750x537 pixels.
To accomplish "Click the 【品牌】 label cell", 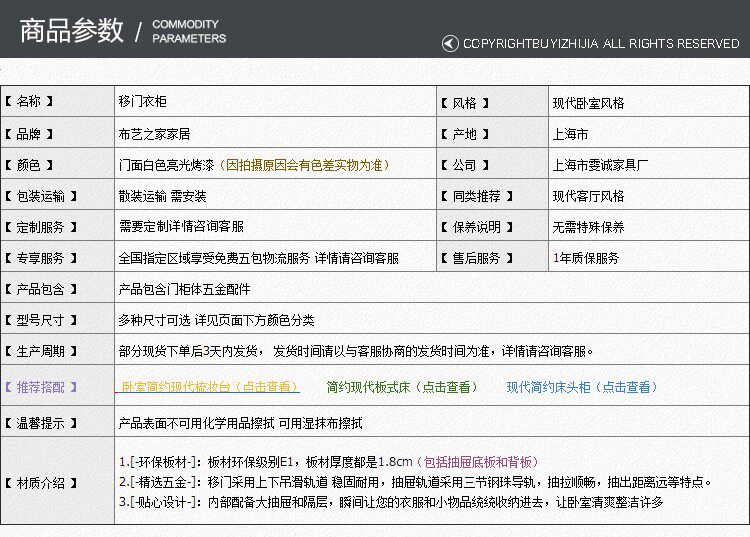I will (x=57, y=132).
